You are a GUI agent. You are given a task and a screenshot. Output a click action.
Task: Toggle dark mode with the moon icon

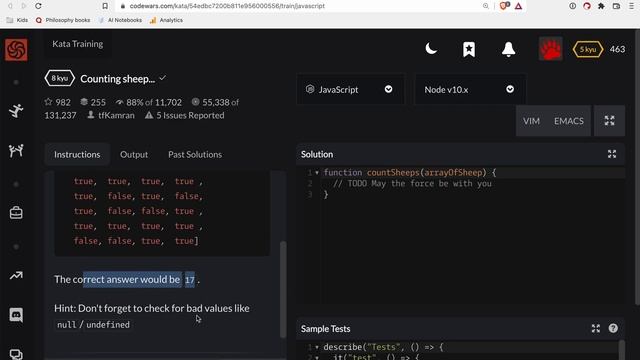[x=431, y=49]
